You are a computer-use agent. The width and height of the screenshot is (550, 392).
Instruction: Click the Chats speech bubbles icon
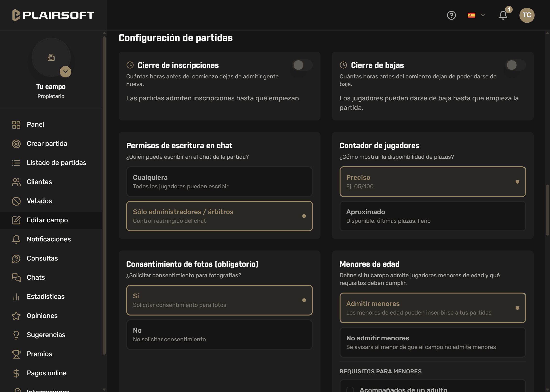point(16,277)
